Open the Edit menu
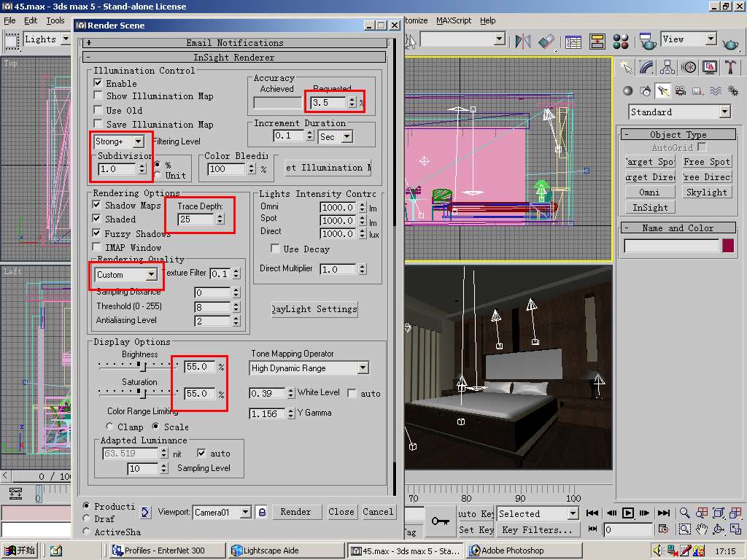The width and height of the screenshot is (747, 560). click(x=31, y=20)
